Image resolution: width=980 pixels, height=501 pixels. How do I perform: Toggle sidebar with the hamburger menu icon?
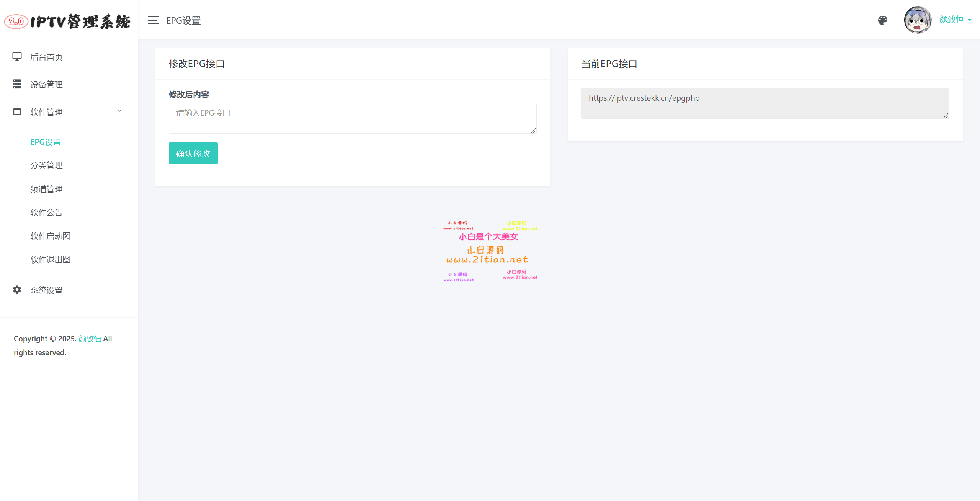coord(153,20)
